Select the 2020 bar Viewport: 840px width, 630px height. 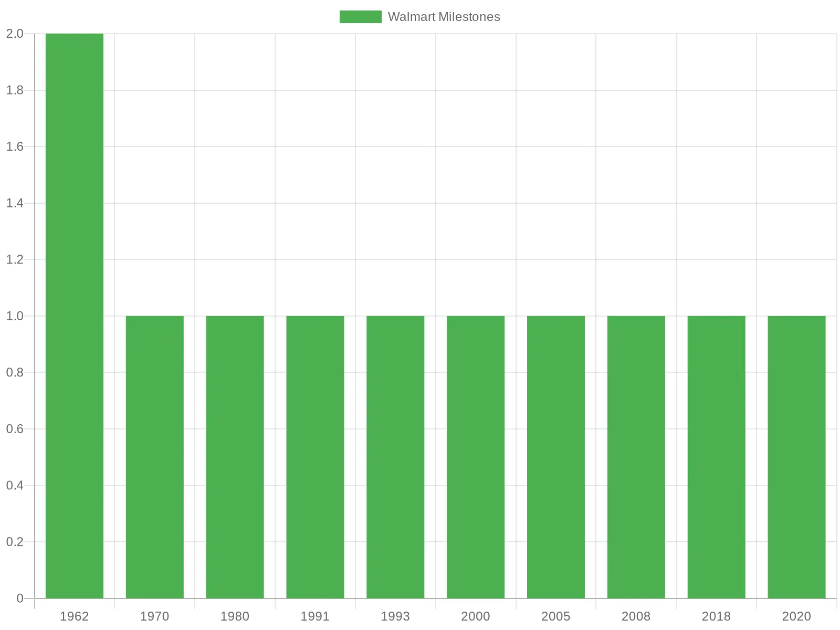[796, 457]
